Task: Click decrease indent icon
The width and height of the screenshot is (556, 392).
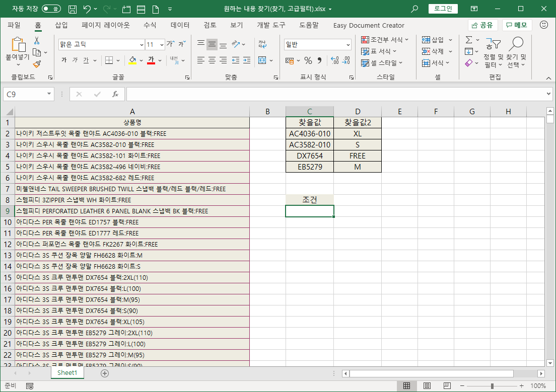Action: point(236,60)
